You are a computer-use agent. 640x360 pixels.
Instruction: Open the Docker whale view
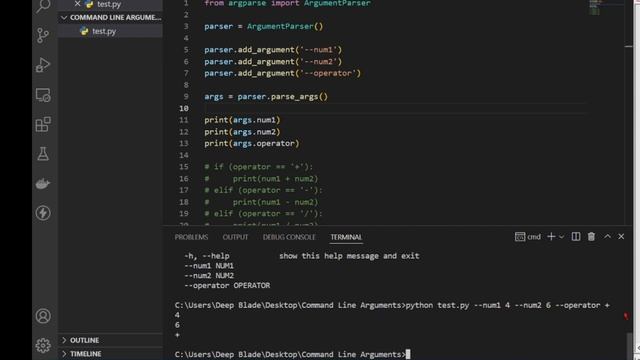click(x=43, y=184)
